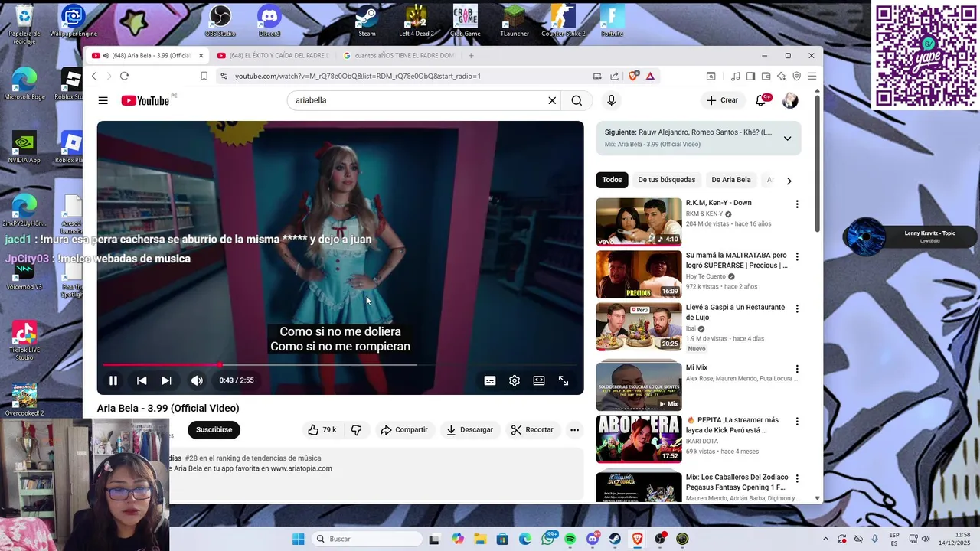
Task: Open options for the 'Llevé a Gaspi' video
Action: click(797, 308)
